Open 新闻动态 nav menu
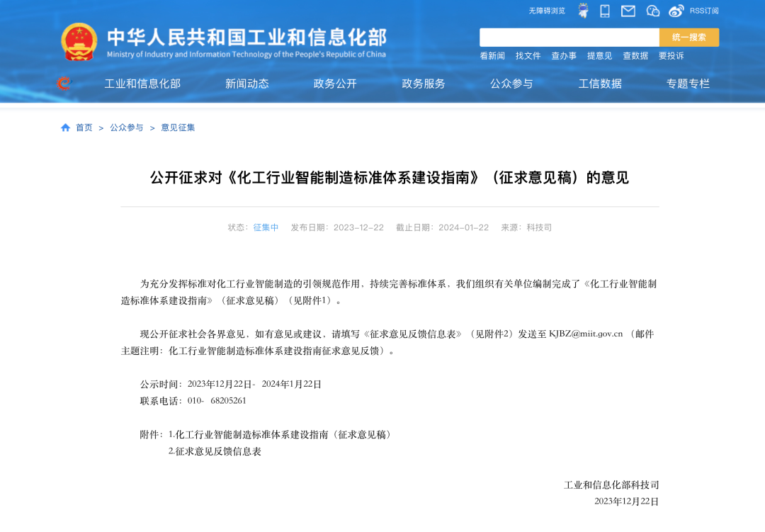Viewport: 765px width, 532px height. point(247,84)
